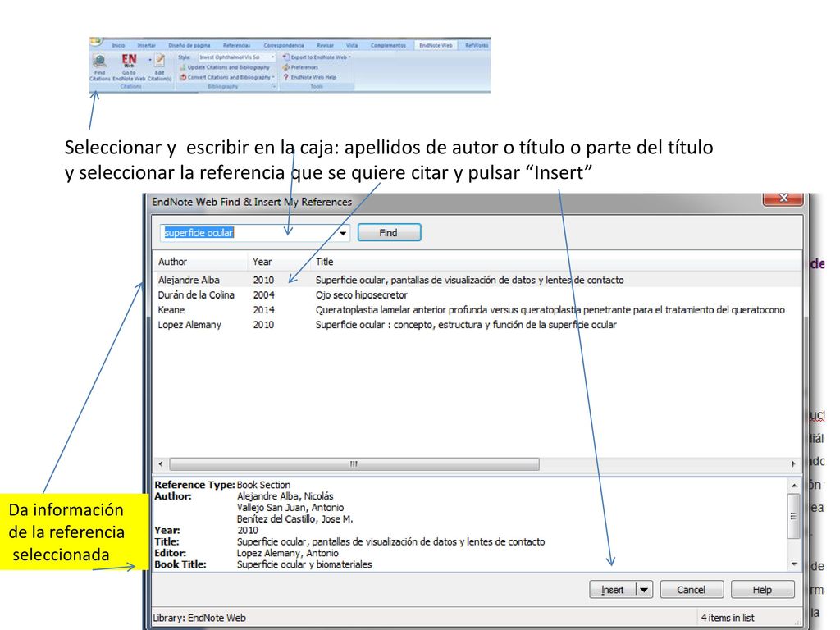
Task: Click Editor value 'Lopez Alemany, Antonio'
Action: point(288,553)
